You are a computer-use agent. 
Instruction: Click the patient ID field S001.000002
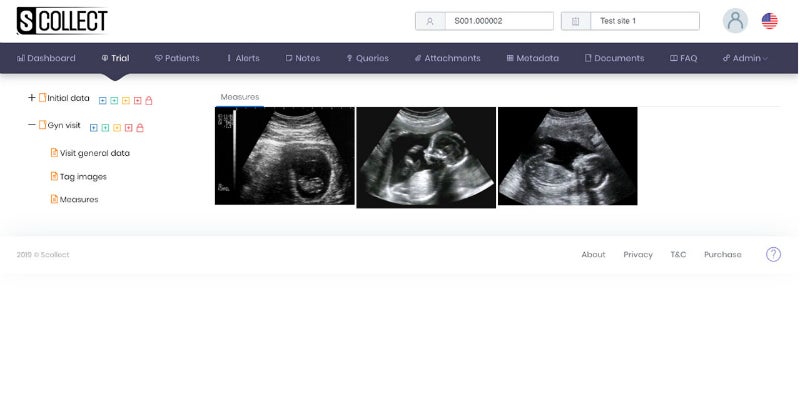[x=498, y=21]
